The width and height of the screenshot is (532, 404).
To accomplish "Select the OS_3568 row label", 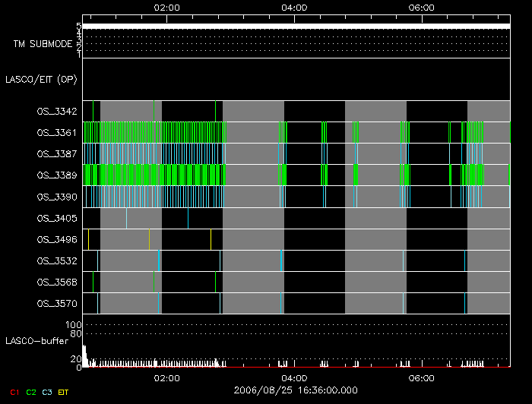I will (57, 282).
